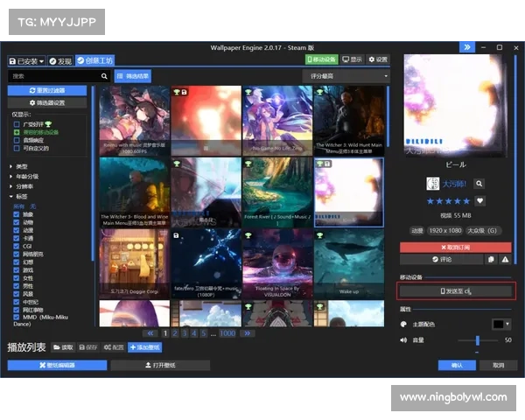Click the blue 重置过滤器 reset filters button

coord(47,90)
